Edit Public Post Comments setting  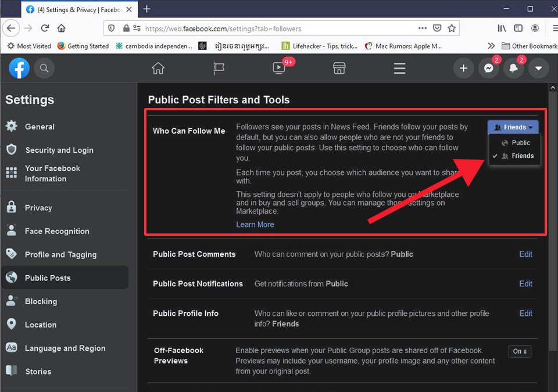tap(525, 254)
